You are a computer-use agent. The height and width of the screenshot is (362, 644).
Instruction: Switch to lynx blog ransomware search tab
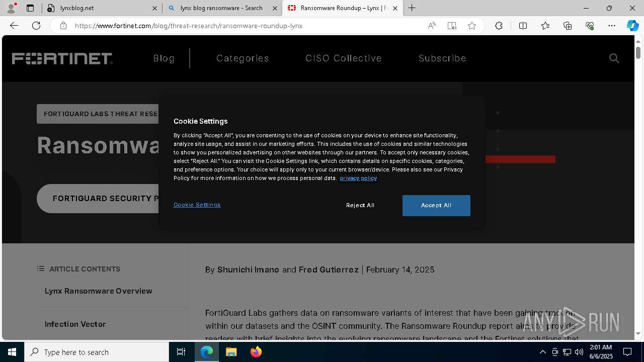point(221,8)
